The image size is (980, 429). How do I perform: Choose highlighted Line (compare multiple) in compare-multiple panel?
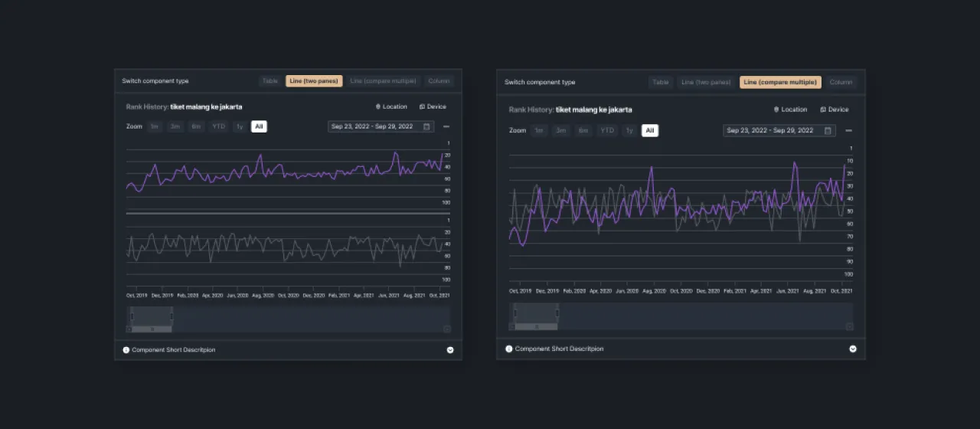(780, 82)
